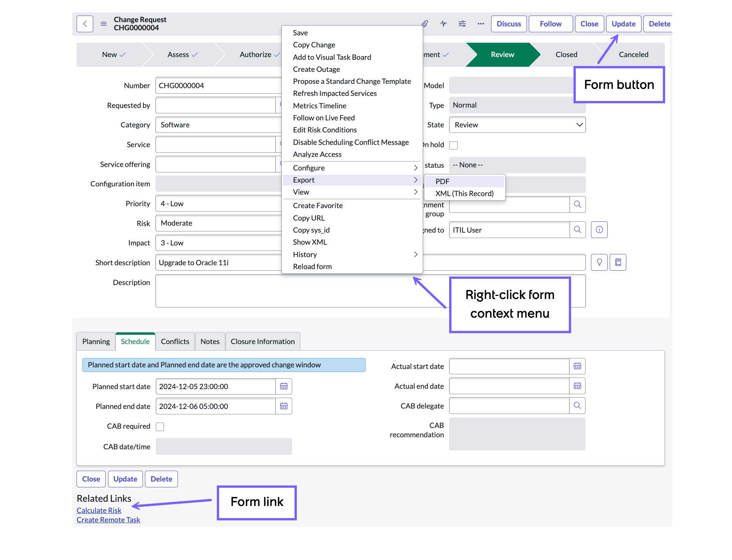
Task: Click the attachment paperclip icon
Action: [425, 24]
